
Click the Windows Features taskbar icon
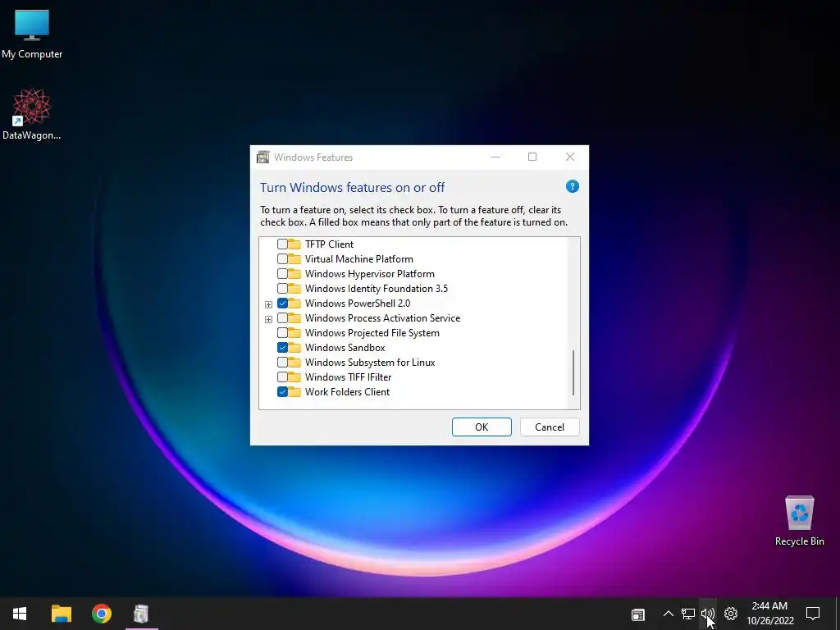[141, 614]
